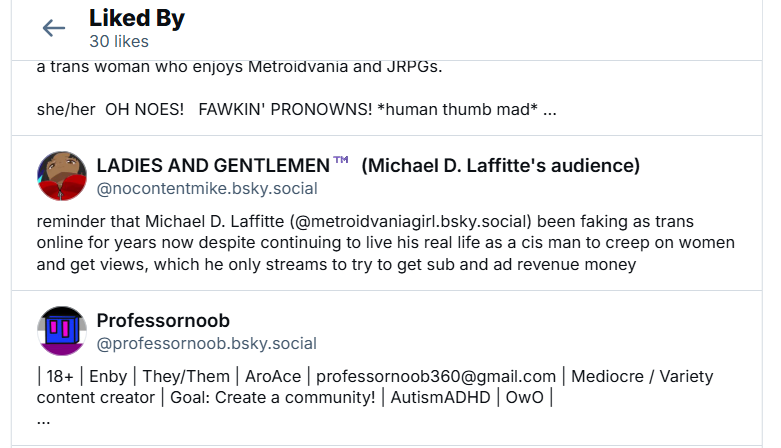Click the "Liked By" page heading
The height and width of the screenshot is (448, 781).
point(137,18)
